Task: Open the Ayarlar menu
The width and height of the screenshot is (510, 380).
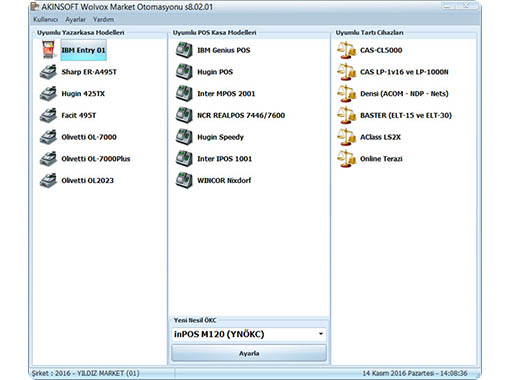Action: pyautogui.click(x=75, y=19)
